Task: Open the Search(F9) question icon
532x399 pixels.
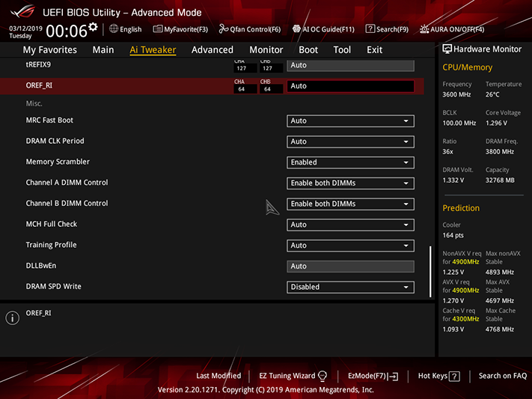Action: [370, 29]
